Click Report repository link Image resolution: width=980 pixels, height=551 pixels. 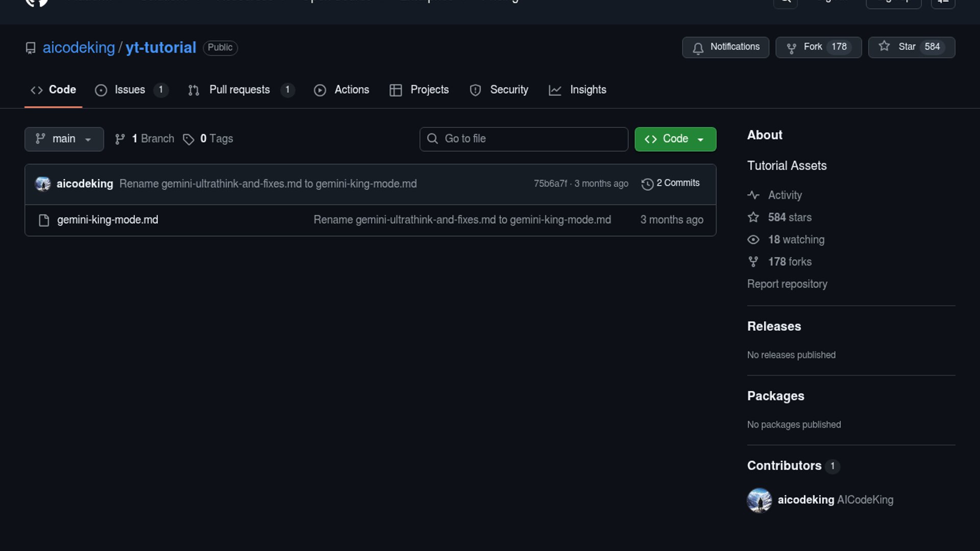coord(787,284)
